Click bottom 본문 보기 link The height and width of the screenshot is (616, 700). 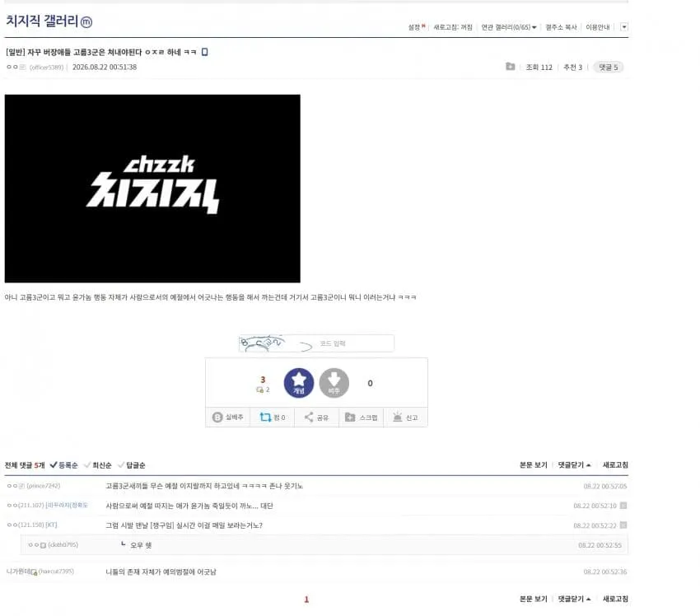click(x=534, y=599)
